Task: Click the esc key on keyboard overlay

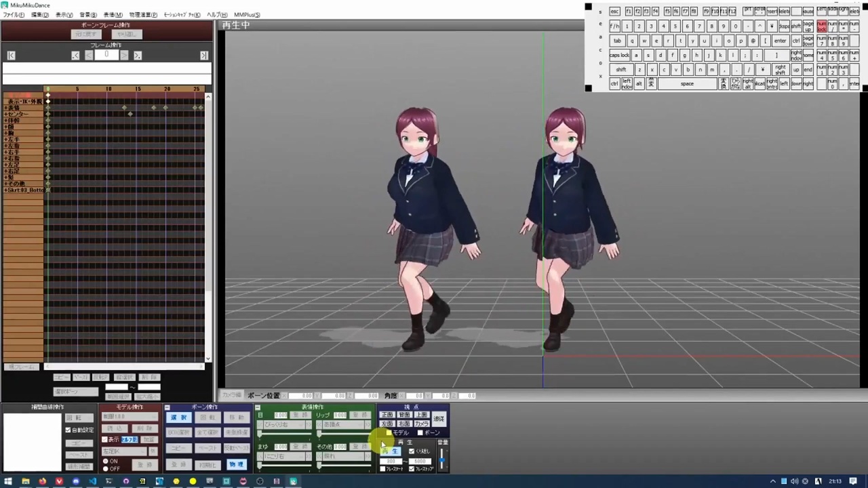Action: coord(614,12)
